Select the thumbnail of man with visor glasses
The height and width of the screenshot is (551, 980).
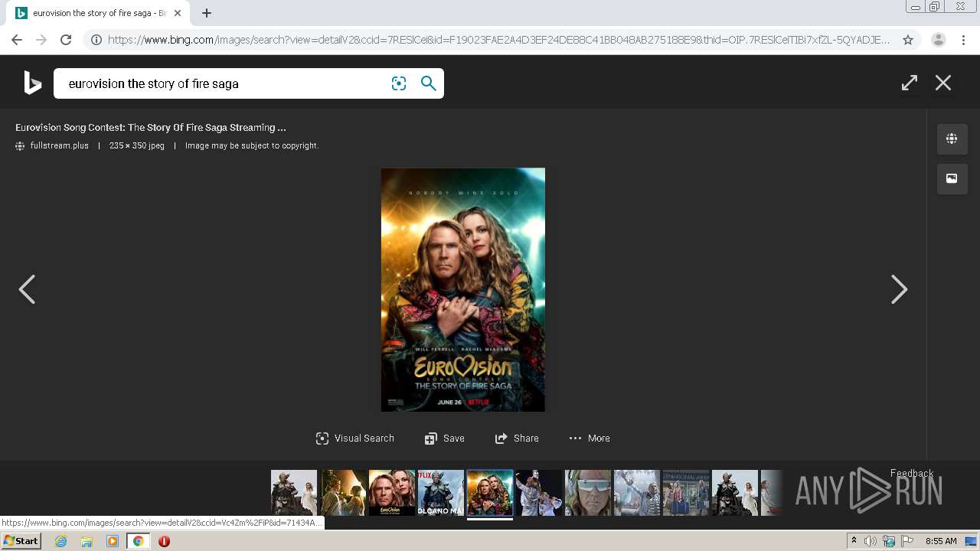pyautogui.click(x=588, y=493)
